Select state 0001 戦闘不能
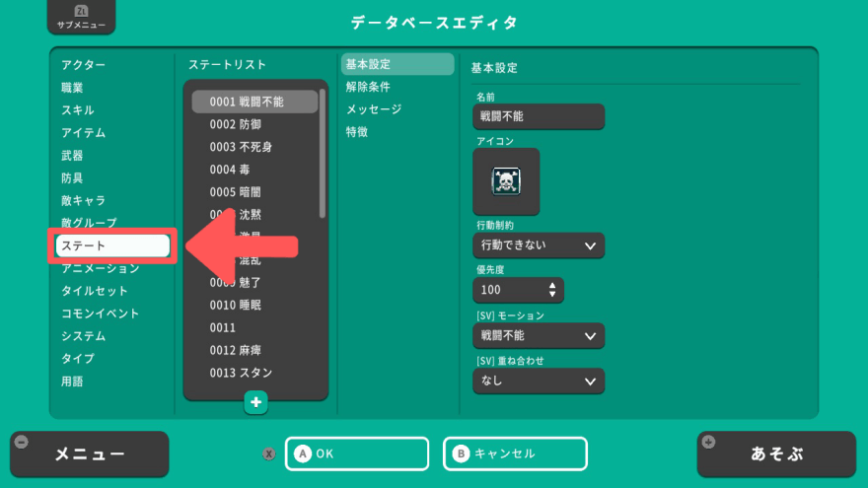This screenshot has height=488, width=868. (254, 102)
